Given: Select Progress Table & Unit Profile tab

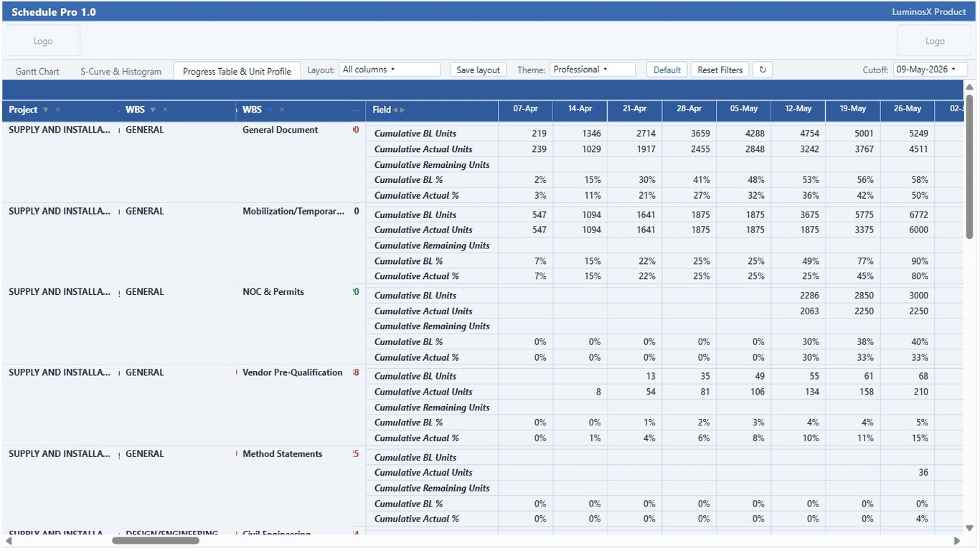Looking at the screenshot, I should [237, 71].
